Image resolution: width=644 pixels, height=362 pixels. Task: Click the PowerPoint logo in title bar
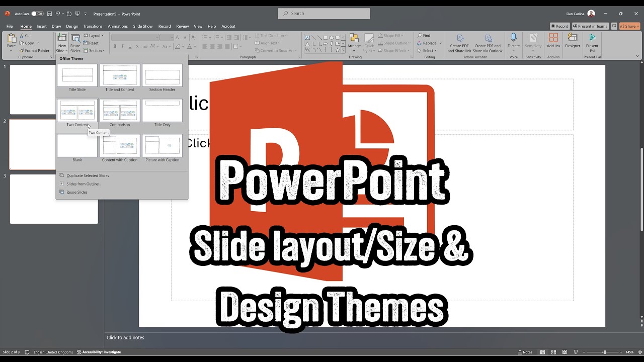[8, 14]
